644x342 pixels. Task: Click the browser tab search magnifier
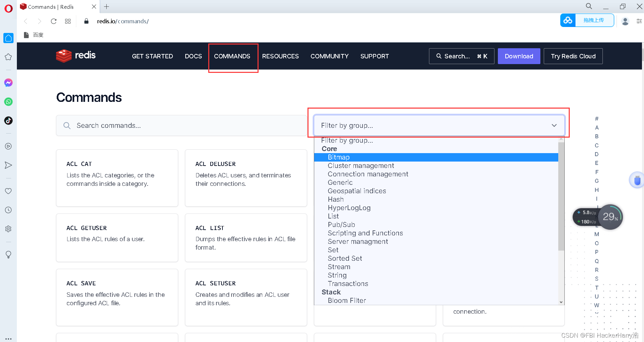(x=589, y=6)
